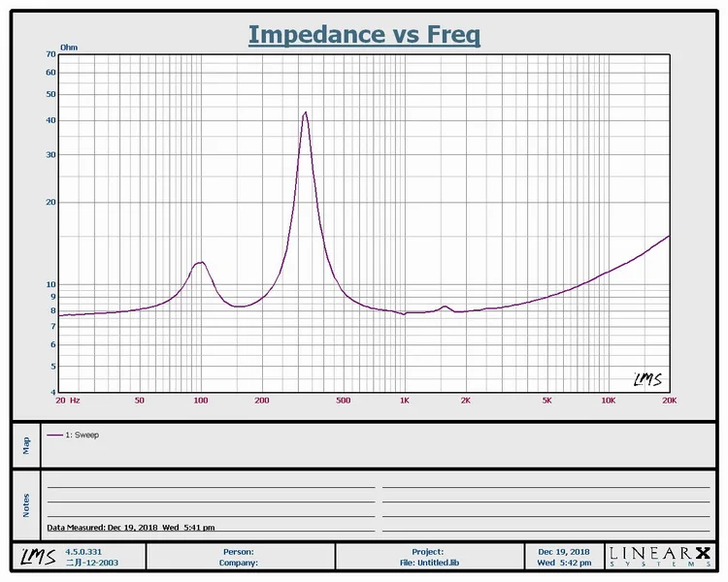This screenshot has width=728, height=582.
Task: Click the '10K' frequency axis label
Action: [609, 400]
